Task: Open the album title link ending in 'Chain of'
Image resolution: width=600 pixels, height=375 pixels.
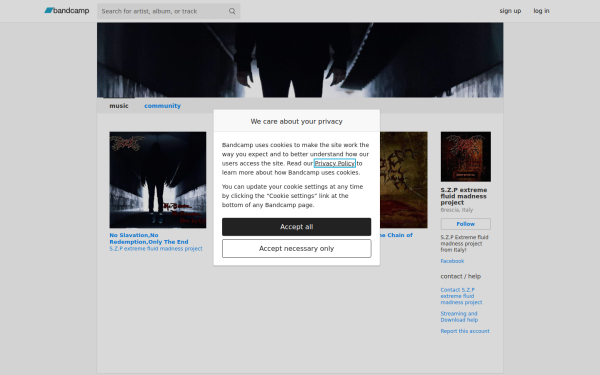Action: click(396, 235)
